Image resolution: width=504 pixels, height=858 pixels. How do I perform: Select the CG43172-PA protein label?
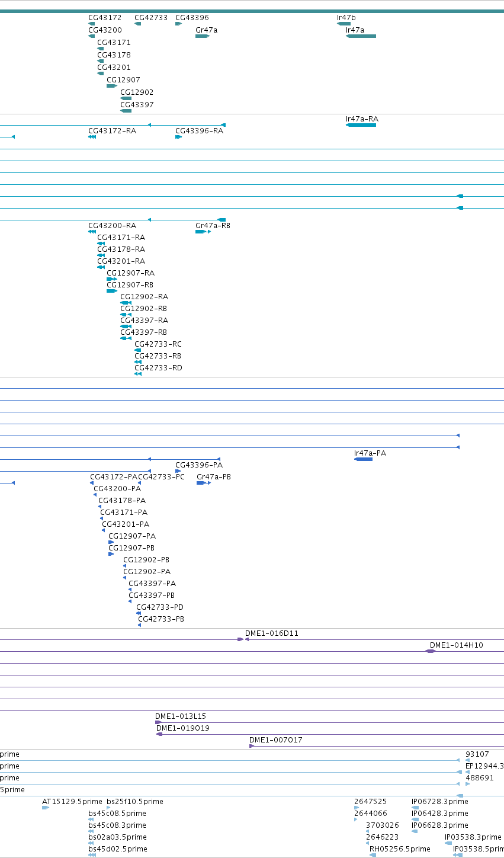[114, 477]
